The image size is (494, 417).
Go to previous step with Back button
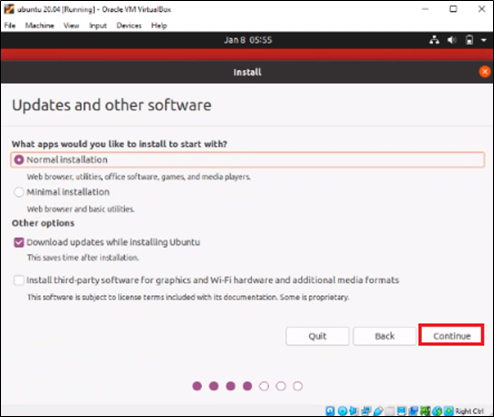point(385,336)
